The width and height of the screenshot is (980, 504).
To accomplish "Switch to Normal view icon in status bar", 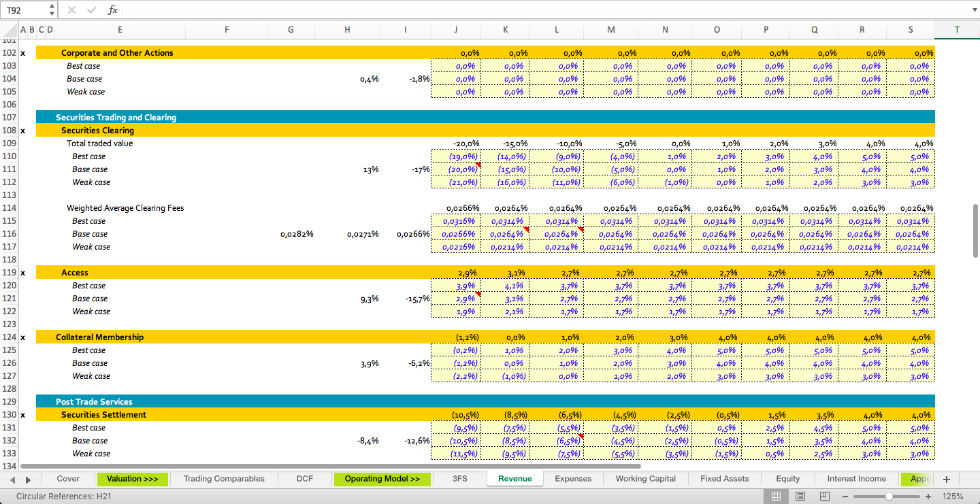I will pos(776,497).
